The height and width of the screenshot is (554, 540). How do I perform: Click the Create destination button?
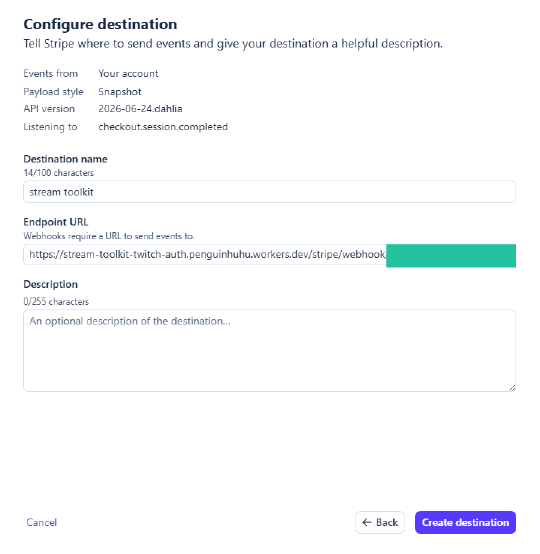(465, 522)
